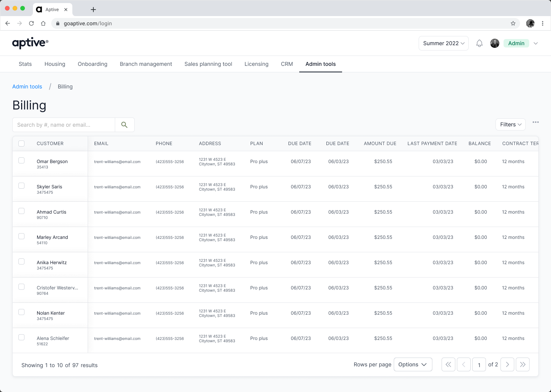The height and width of the screenshot is (392, 551).
Task: Click the Admin role badge
Action: pos(516,43)
